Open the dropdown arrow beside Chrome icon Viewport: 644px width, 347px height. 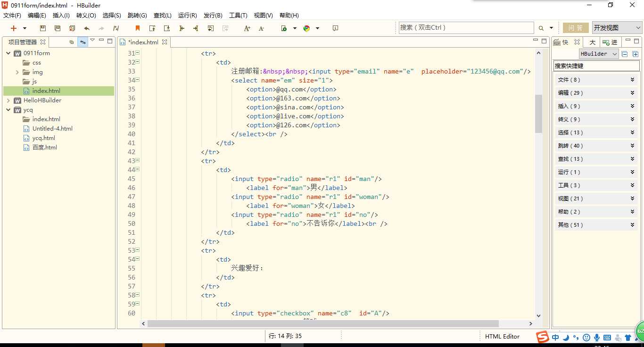[317, 28]
